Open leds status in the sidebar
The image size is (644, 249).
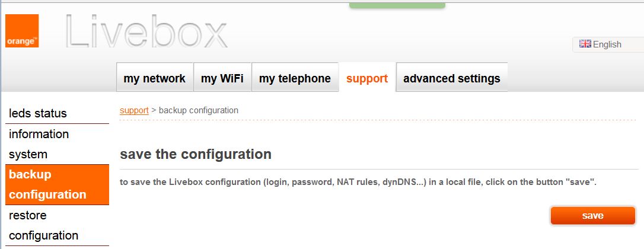tap(38, 113)
